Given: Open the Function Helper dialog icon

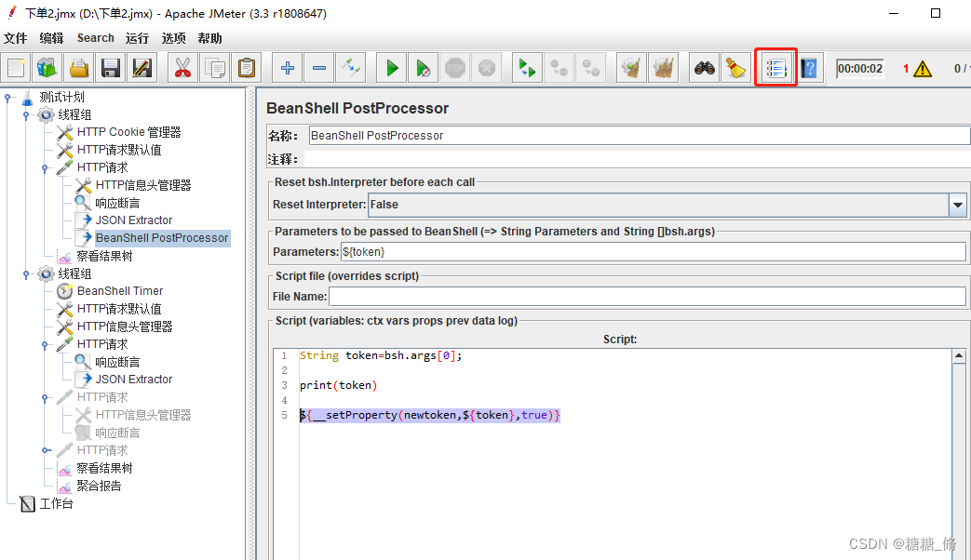Looking at the screenshot, I should point(775,68).
